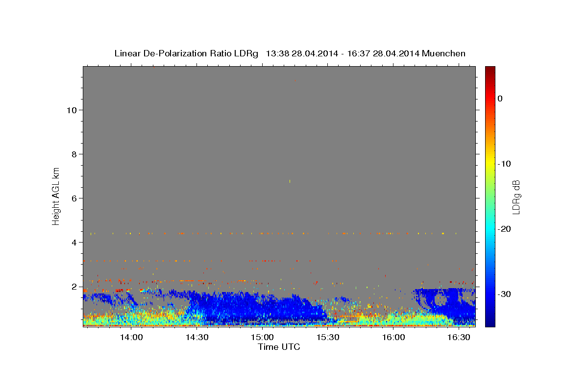Click the plot title 'Linear De-Polarization Ratio LDRg'
This screenshot has width=588, height=392.
pos(186,53)
